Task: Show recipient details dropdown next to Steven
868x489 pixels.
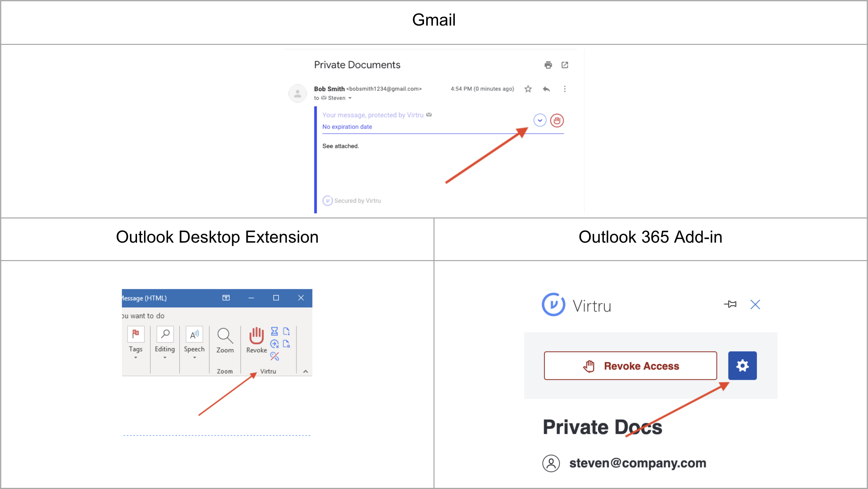Action: pos(350,98)
